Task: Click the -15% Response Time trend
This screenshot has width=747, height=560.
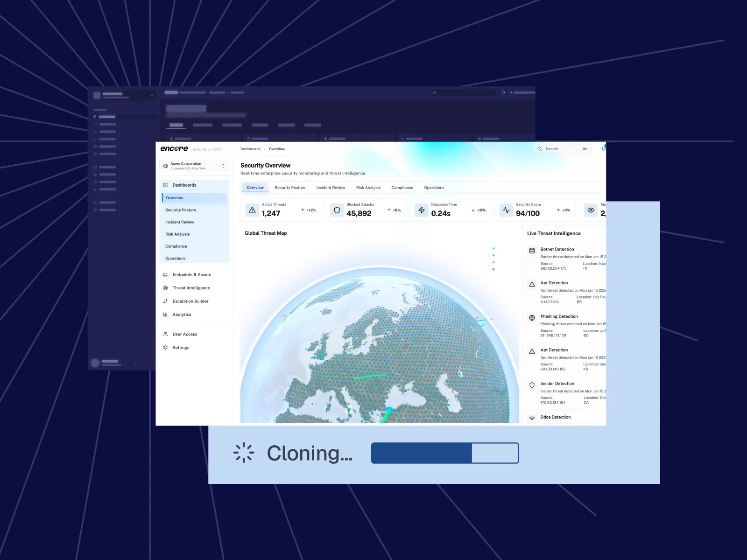Action: tap(479, 210)
